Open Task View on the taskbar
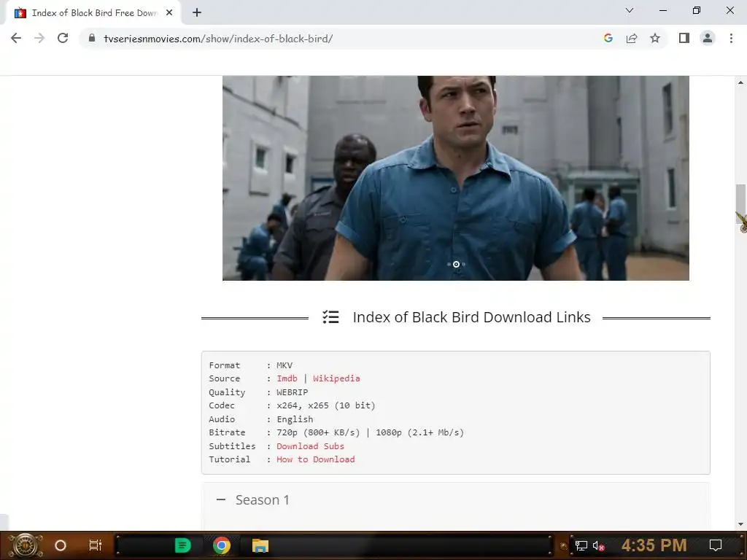 pyautogui.click(x=96, y=545)
